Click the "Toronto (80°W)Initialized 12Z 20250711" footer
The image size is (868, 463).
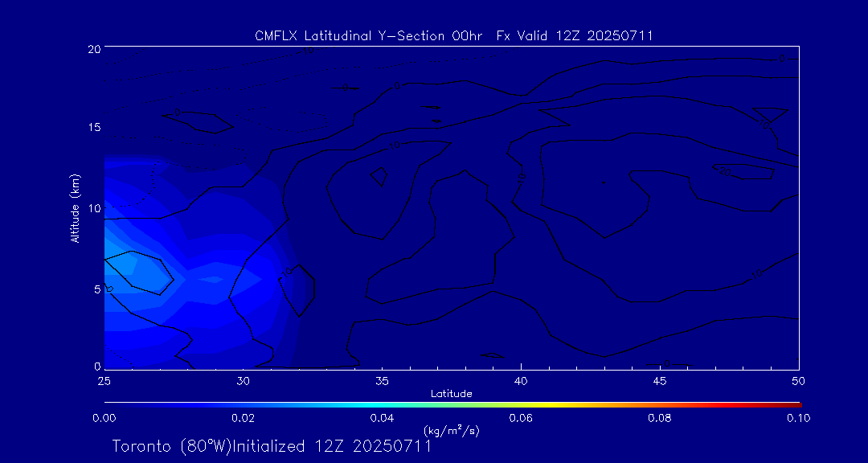272,446
